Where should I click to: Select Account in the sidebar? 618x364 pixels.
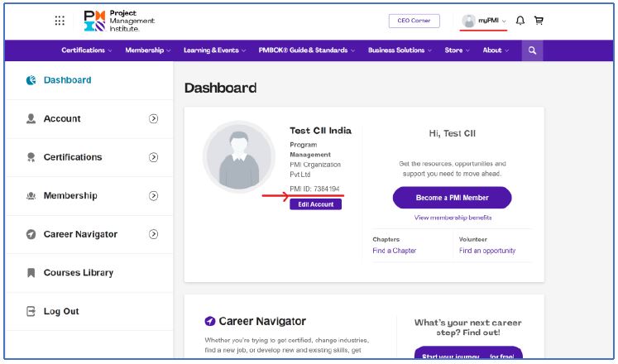tap(89, 118)
